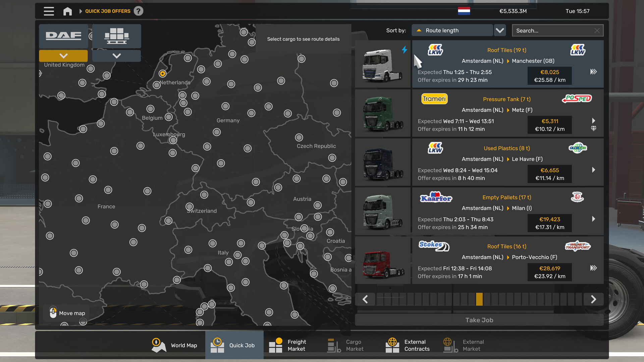Toggle ascending sort order arrow

coord(419,30)
